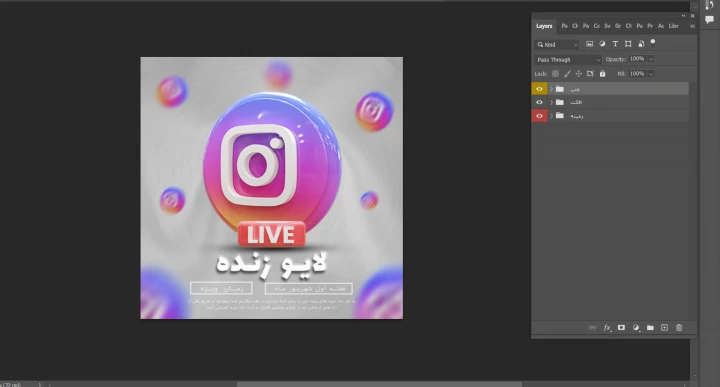
Task: Click the Link layers icon
Action: pyautogui.click(x=592, y=327)
